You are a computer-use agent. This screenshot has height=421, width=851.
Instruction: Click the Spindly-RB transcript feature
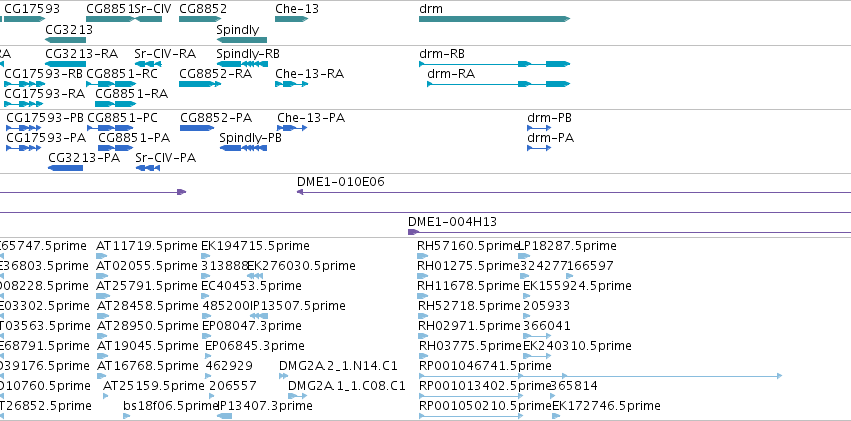click(x=242, y=64)
